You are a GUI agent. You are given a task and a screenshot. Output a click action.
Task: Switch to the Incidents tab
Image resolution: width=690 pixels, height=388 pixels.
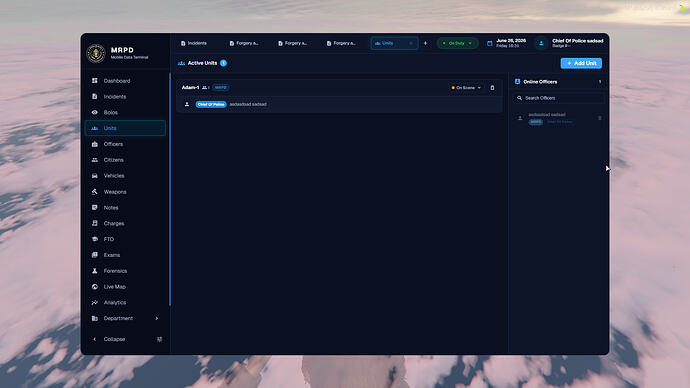194,43
